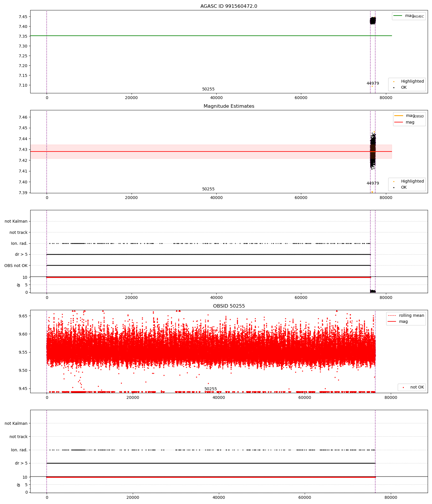Screen dimensions: 432x504
Task: Click the 'Magnitude Estimates' plot title
Action: click(x=229, y=106)
